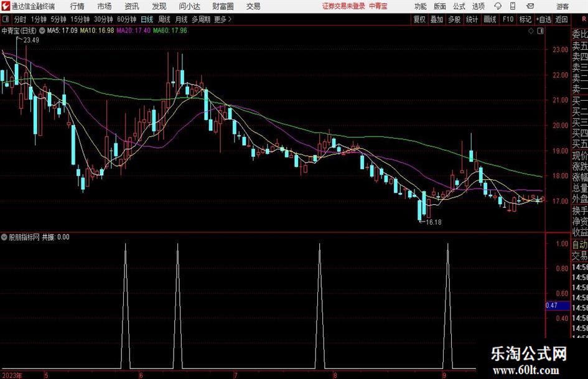
Task: Click the red R indicator icon
Action: pos(584,19)
